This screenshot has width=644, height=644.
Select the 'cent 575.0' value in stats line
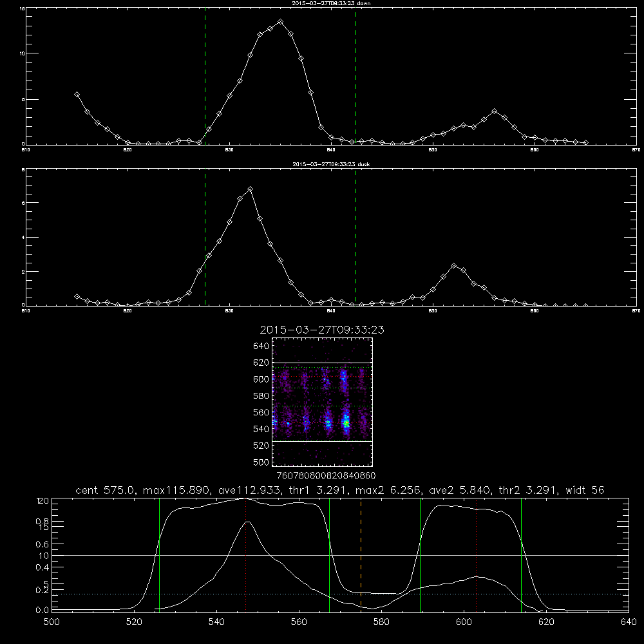point(105,490)
